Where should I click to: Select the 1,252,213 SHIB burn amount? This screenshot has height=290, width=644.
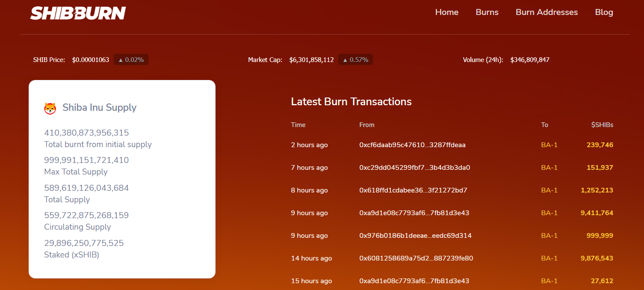(597, 190)
